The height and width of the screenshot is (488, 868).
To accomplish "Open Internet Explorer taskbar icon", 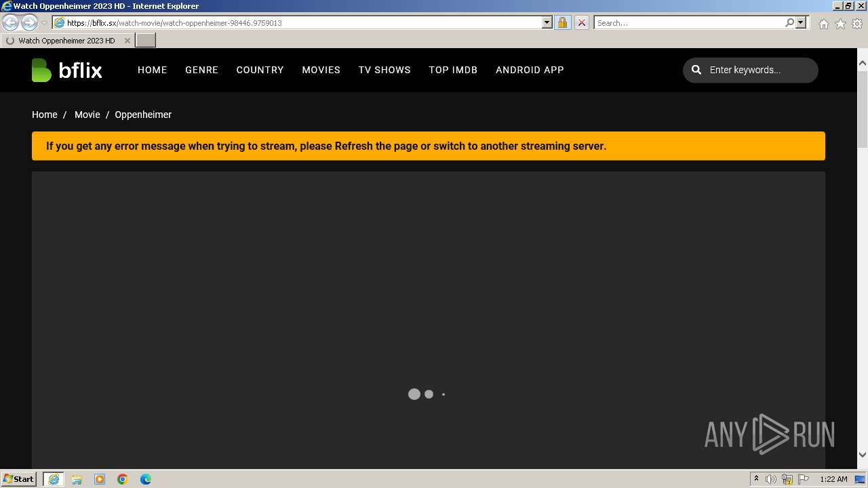I will [54, 479].
